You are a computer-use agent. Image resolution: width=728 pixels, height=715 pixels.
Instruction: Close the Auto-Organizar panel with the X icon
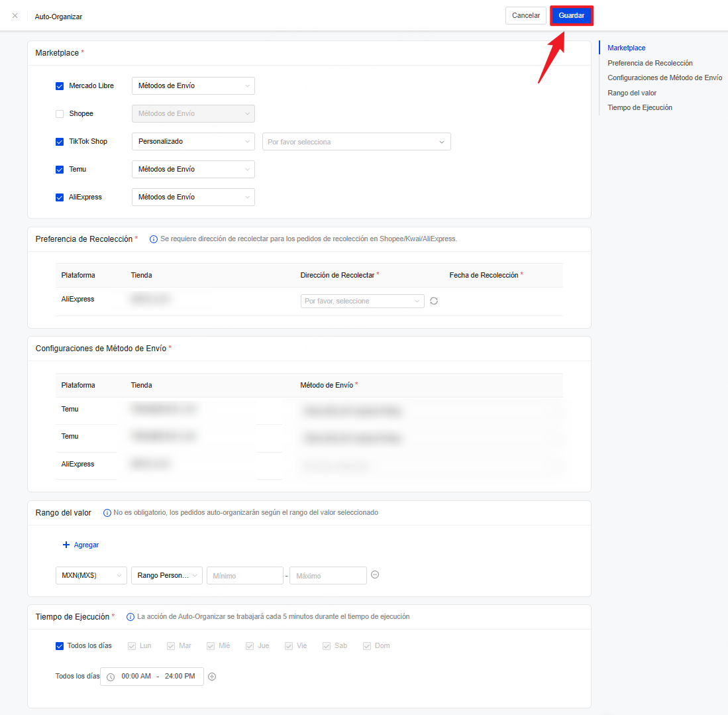15,15
